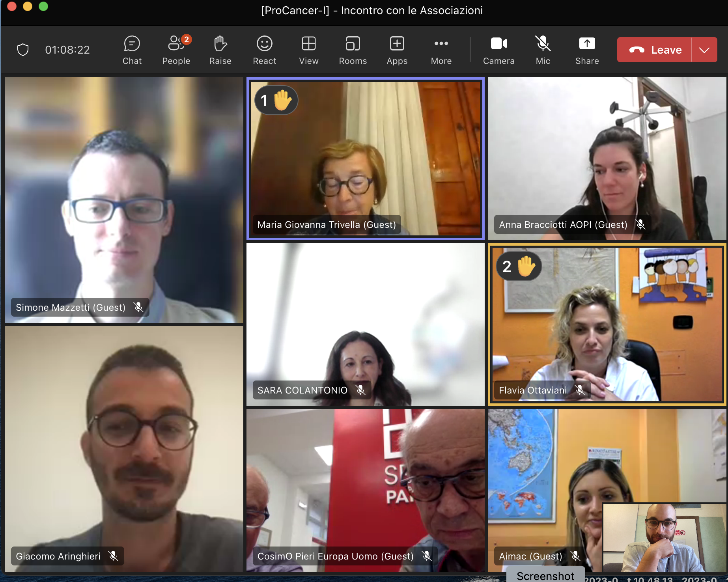Click the meeting timer 01:08:22
Viewport: 728px width, 582px height.
pyautogui.click(x=67, y=50)
